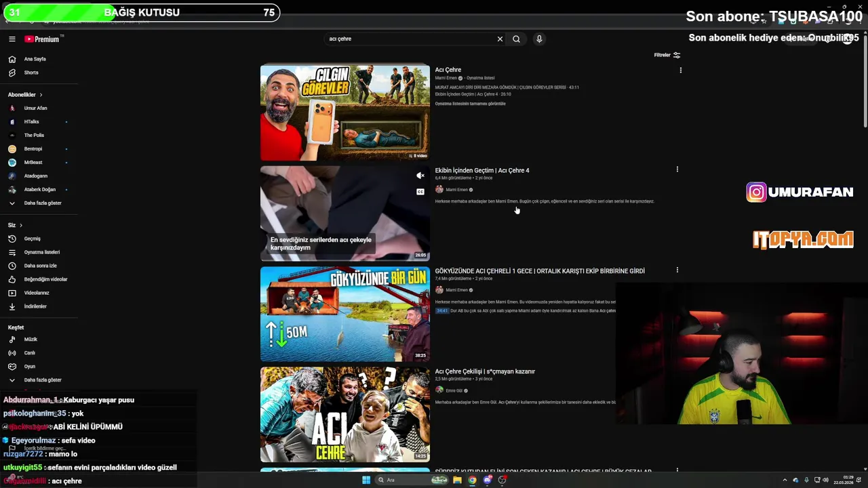Toggle captions on the preview video

point(420,192)
